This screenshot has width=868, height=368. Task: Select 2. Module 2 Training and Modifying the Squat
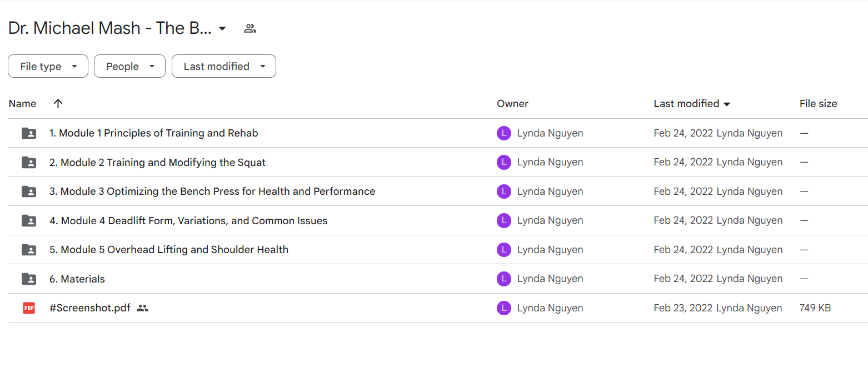click(x=157, y=163)
